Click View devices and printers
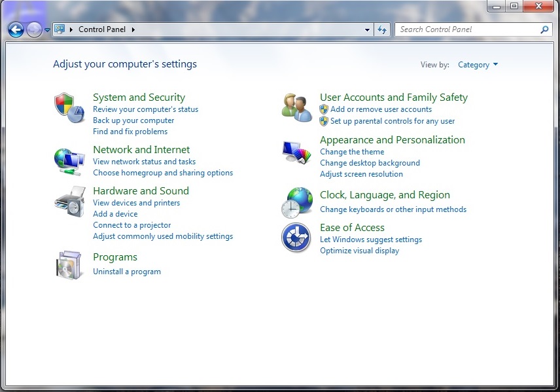560x392 pixels. pyautogui.click(x=137, y=203)
